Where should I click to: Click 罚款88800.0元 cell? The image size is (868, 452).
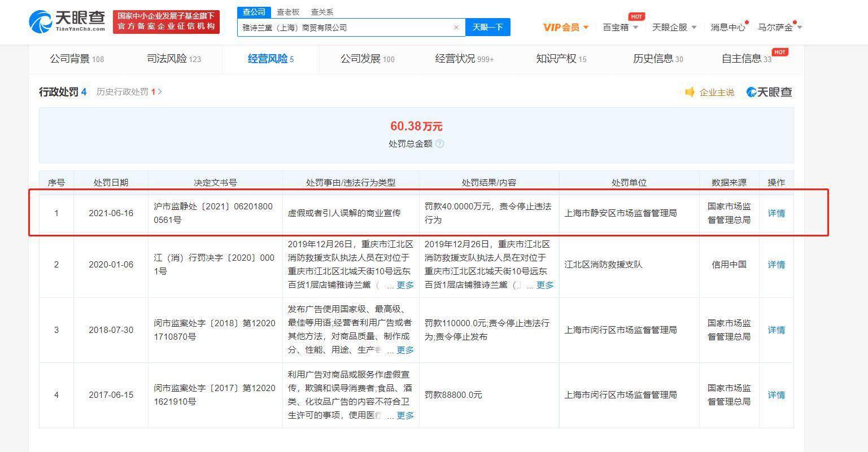[453, 395]
